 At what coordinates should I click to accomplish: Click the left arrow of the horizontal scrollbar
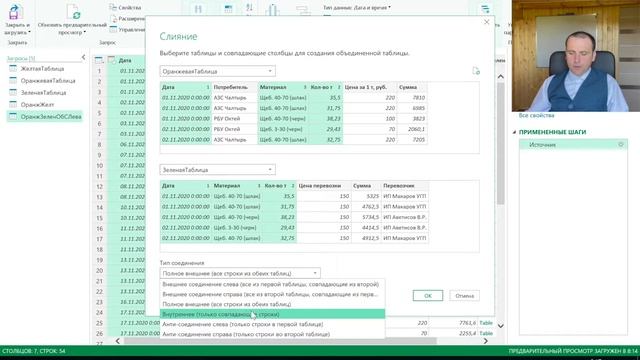coord(118,341)
